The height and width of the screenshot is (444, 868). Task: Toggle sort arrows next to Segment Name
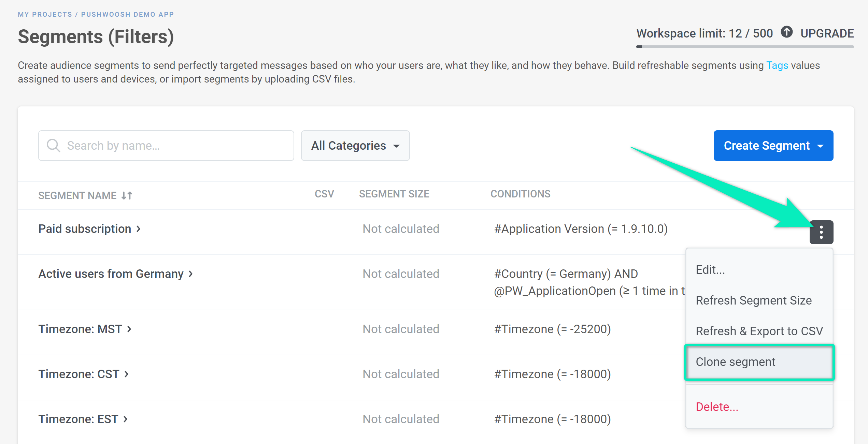127,195
